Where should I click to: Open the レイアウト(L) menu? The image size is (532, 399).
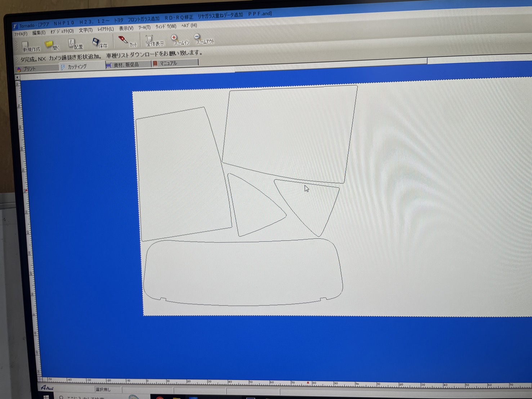pyautogui.click(x=105, y=29)
